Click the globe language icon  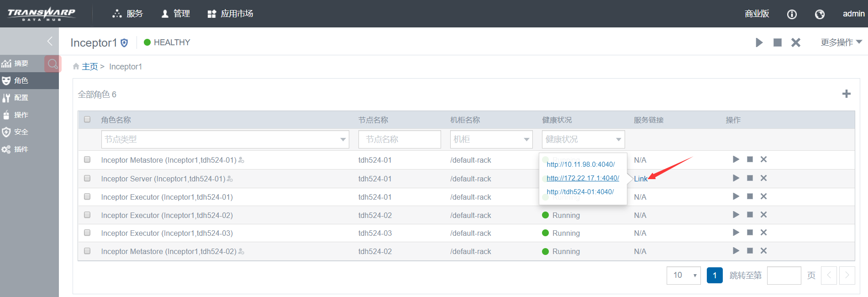(x=820, y=14)
